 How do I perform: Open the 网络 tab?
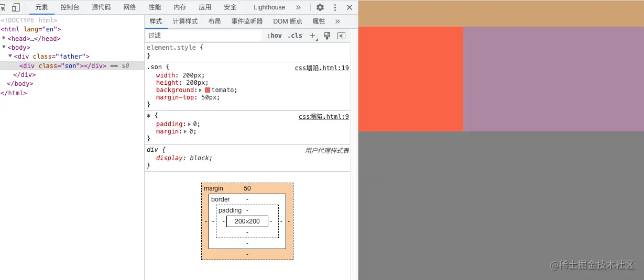[x=130, y=7]
